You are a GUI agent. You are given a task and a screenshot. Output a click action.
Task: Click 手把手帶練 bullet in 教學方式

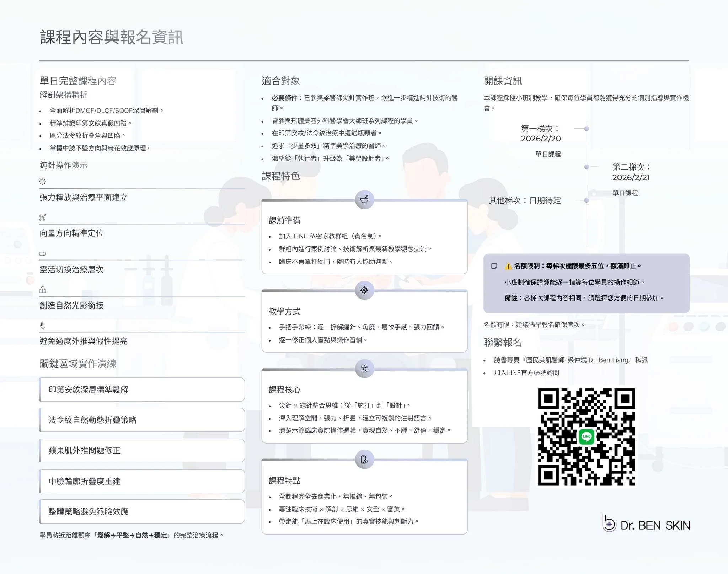[x=362, y=327]
